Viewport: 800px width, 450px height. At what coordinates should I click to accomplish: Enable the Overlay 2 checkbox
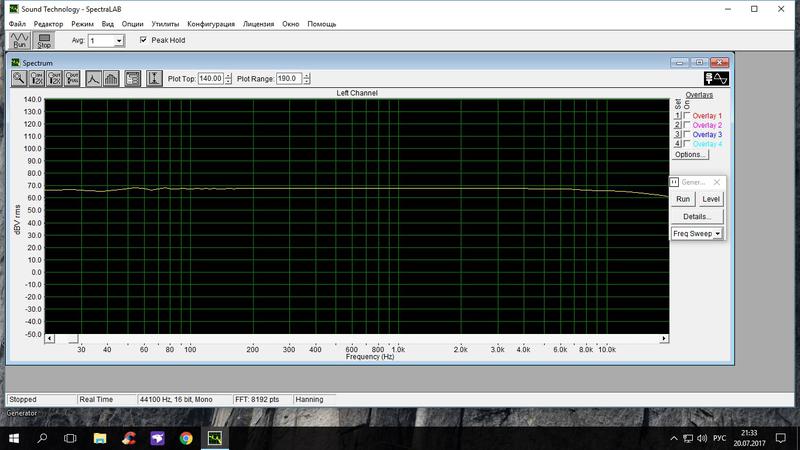[687, 125]
